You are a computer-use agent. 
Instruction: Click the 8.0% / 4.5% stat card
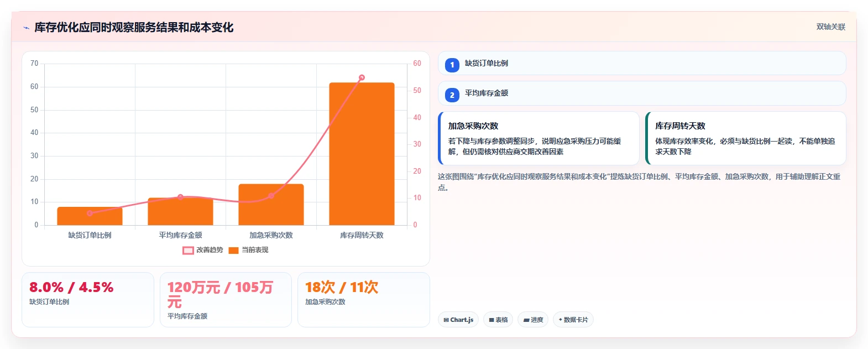click(x=88, y=300)
